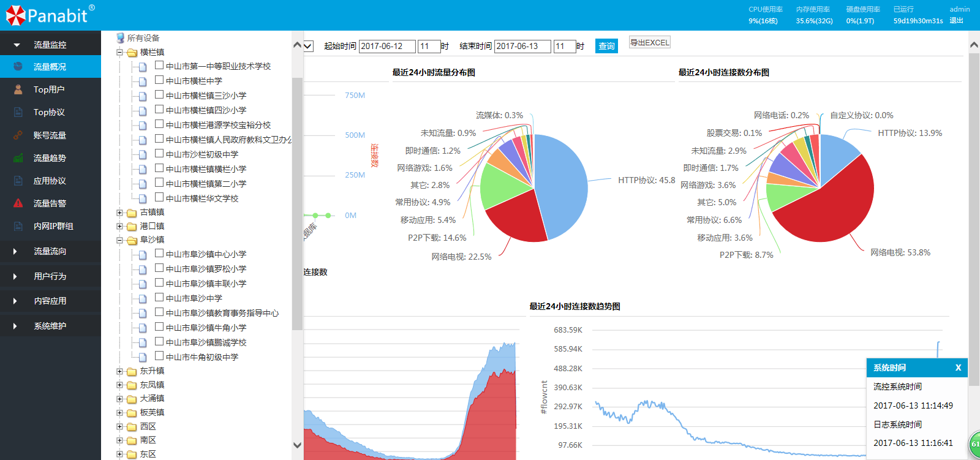This screenshot has height=460, width=980.
Task: Click the Panabit logo icon
Action: [x=16, y=15]
